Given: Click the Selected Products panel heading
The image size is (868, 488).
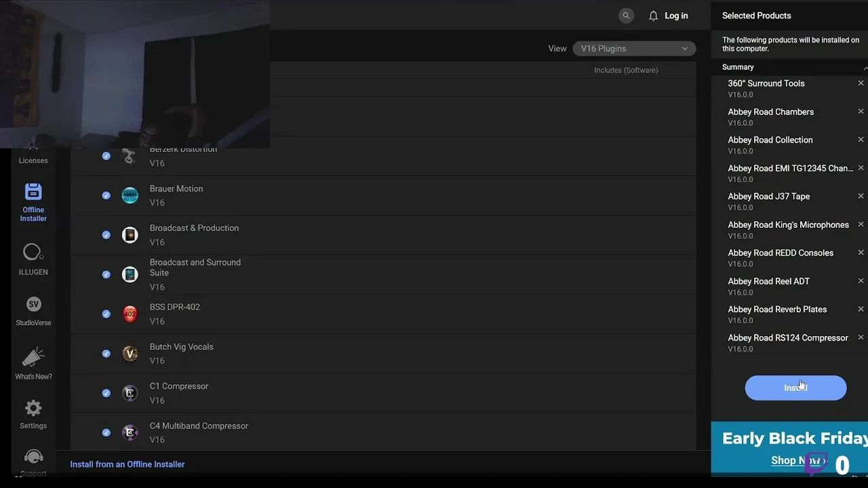Looking at the screenshot, I should [756, 16].
